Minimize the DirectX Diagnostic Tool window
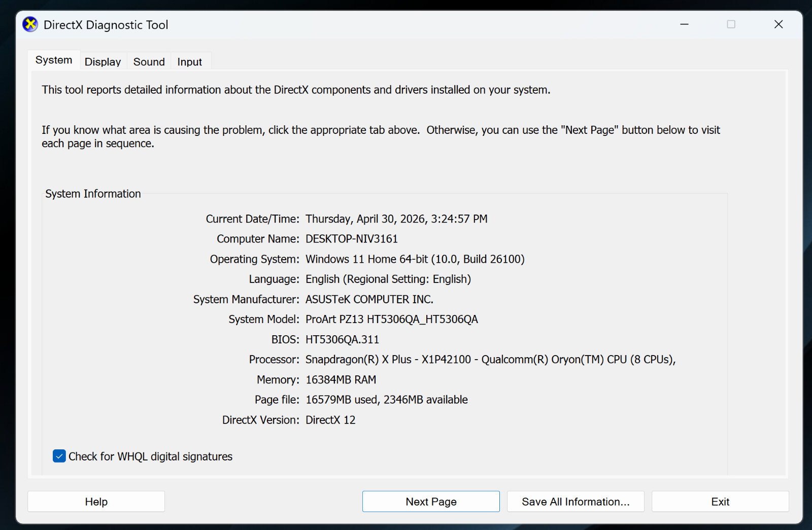This screenshot has width=812, height=530. 685,24
